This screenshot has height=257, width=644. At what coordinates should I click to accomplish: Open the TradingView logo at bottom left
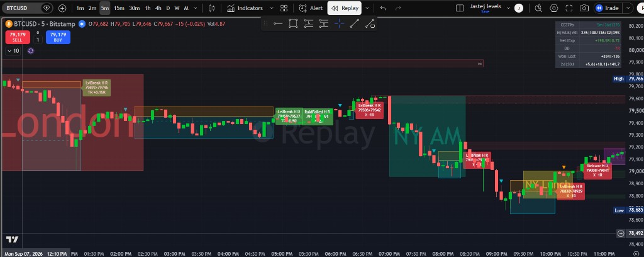[11, 239]
